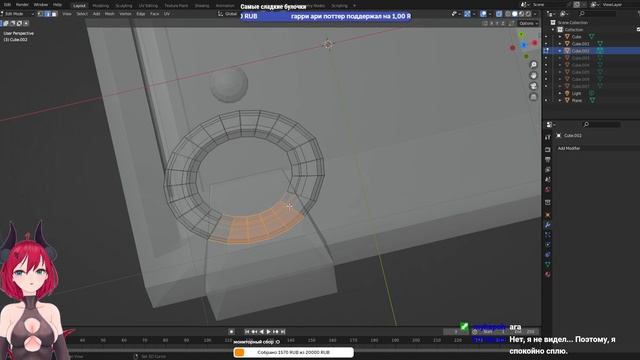Click the viewport pan hand icon
The width and height of the screenshot is (640, 360).
pos(533,76)
